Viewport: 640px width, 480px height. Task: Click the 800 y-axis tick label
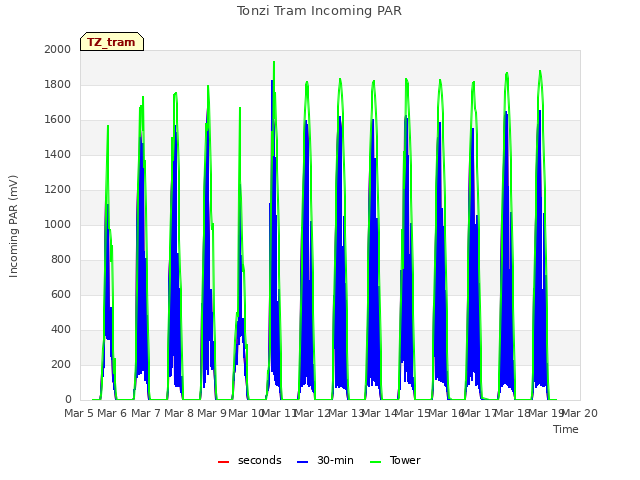(61, 260)
